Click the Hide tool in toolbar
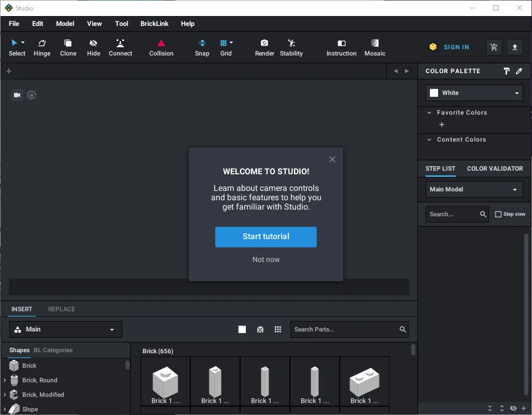The image size is (532, 415). tap(93, 48)
